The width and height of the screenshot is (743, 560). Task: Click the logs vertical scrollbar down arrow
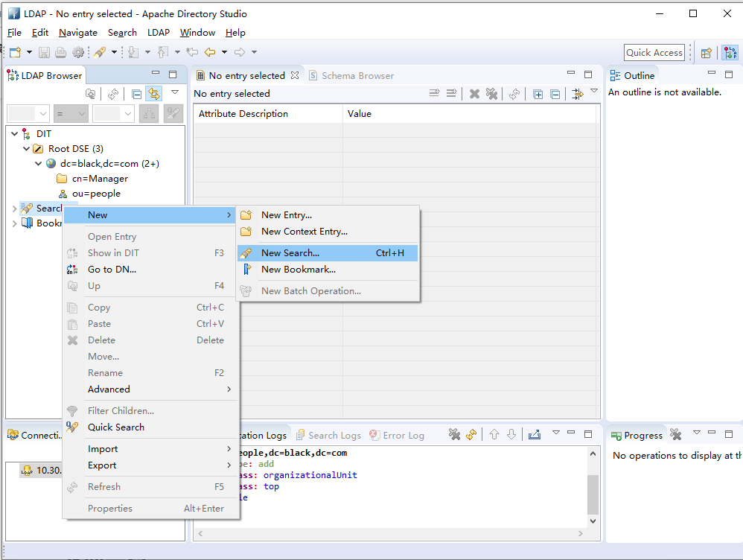[x=593, y=521]
